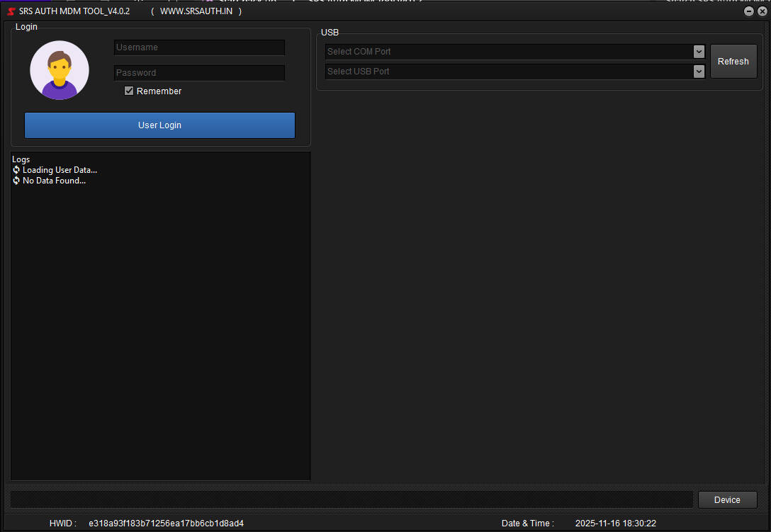Viewport: 771px width, 532px height.
Task: Click inside the Select COM Port combo box
Action: [507, 52]
